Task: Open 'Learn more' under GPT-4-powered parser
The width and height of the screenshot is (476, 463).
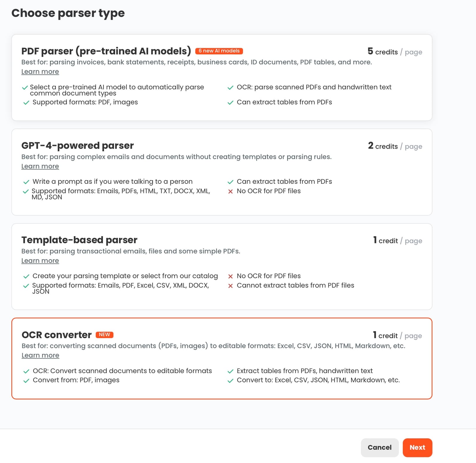Action: pos(40,166)
